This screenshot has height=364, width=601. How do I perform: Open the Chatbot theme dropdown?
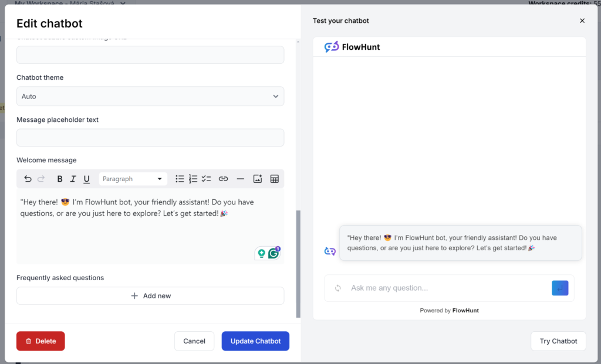150,96
